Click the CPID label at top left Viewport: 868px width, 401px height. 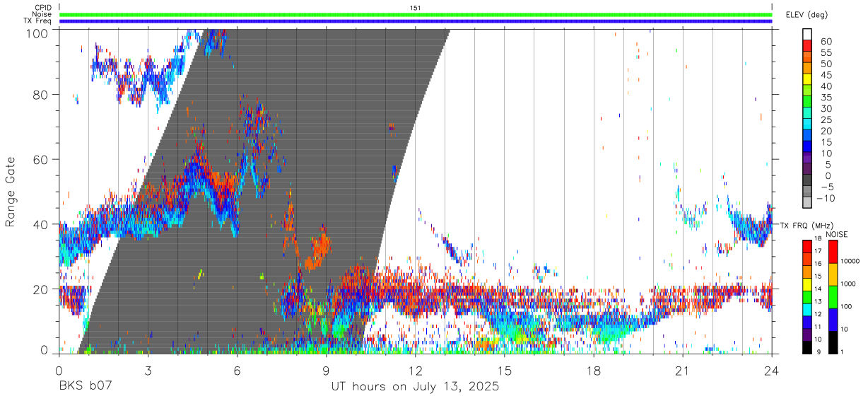tap(43, 8)
